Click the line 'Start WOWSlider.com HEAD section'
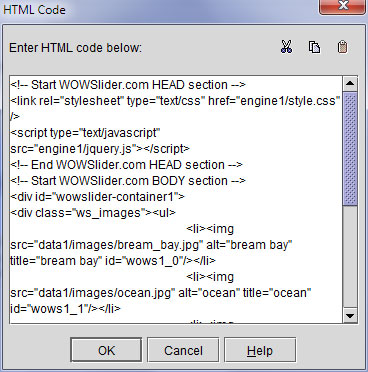This screenshot has width=368, height=372. pos(128,85)
